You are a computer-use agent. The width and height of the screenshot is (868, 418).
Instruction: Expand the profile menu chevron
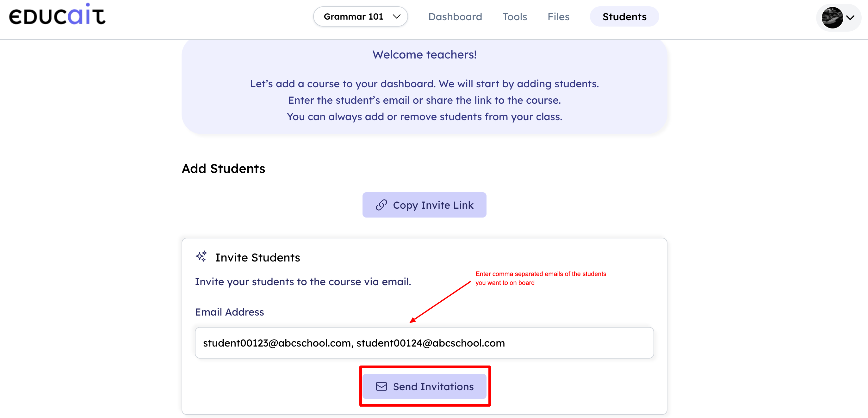851,17
